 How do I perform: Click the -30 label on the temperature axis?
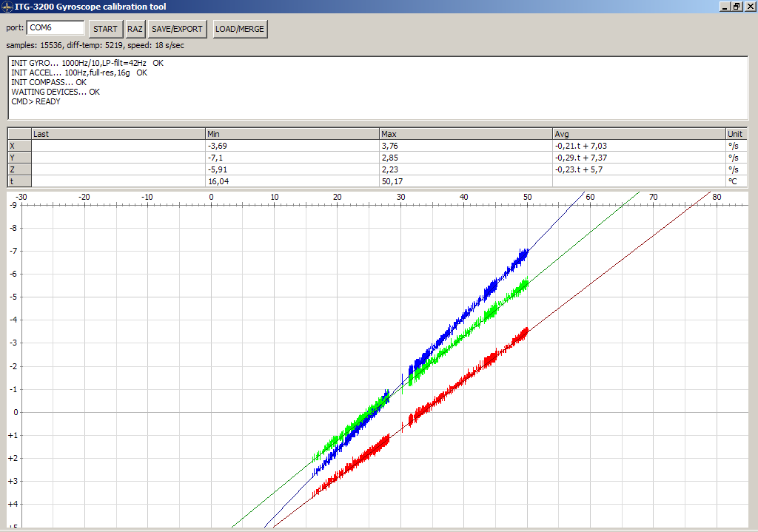21,197
